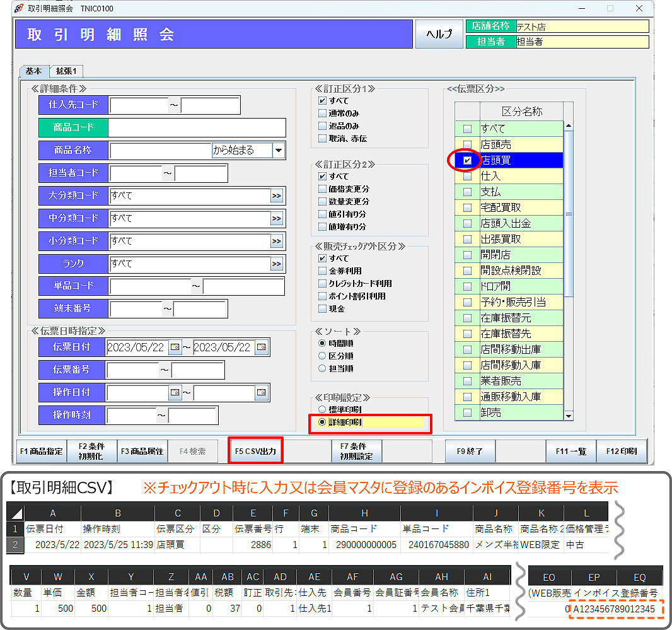Click the >> button beside 中分類コード

276,219
